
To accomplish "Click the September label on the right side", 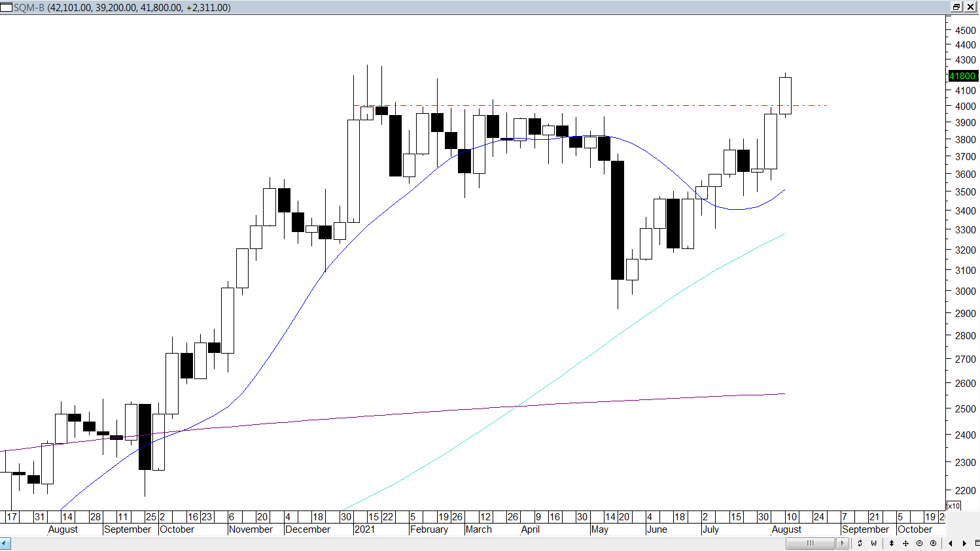I will (866, 529).
